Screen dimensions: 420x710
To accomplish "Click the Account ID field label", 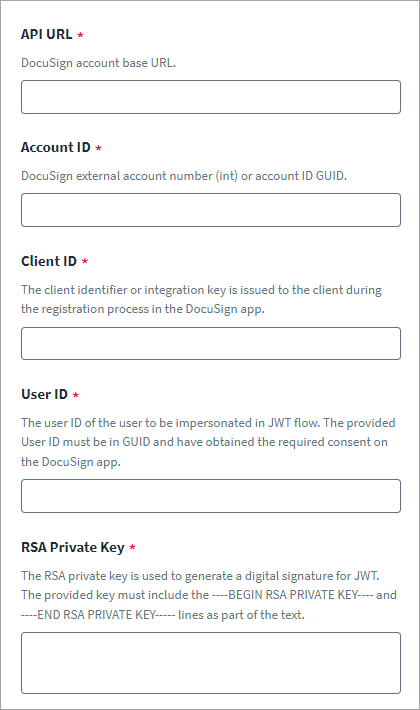I will (56, 148).
